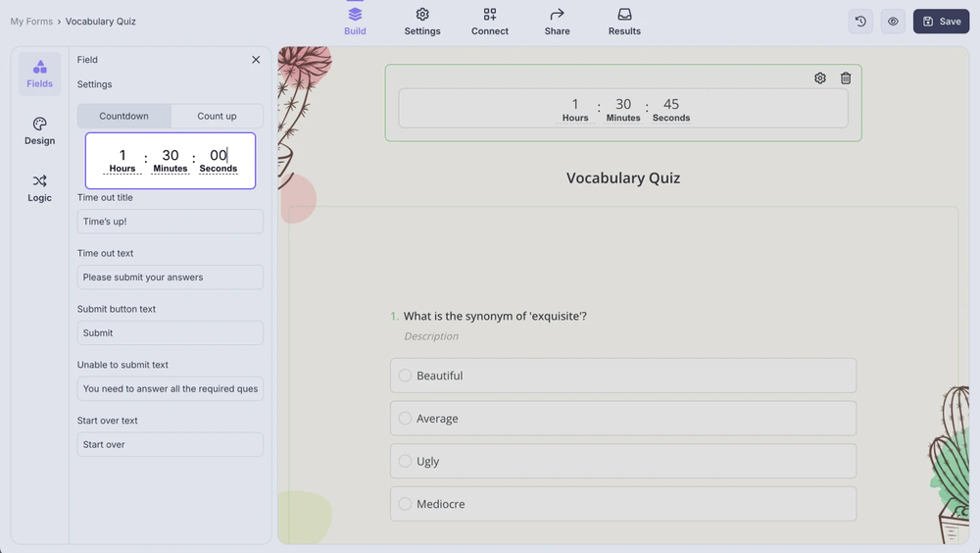This screenshot has width=980, height=553.
Task: Select the 'Beautiful' answer option
Action: click(x=405, y=376)
